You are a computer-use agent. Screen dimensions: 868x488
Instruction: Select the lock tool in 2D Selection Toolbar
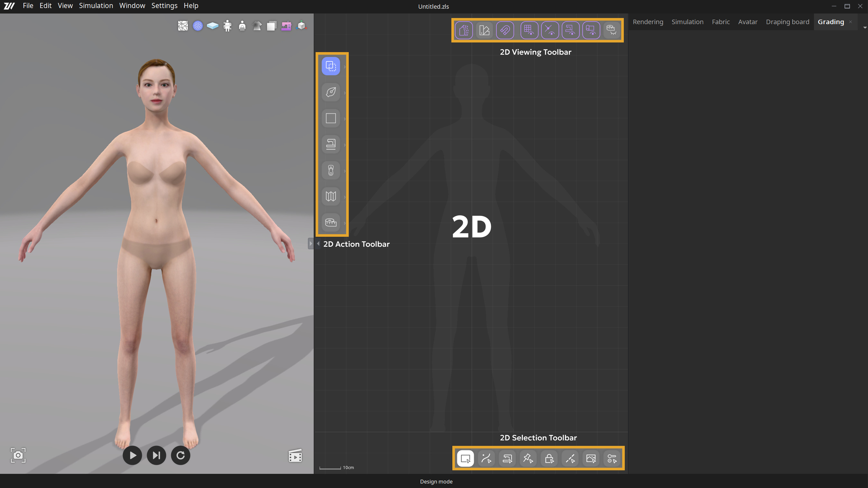(x=549, y=458)
